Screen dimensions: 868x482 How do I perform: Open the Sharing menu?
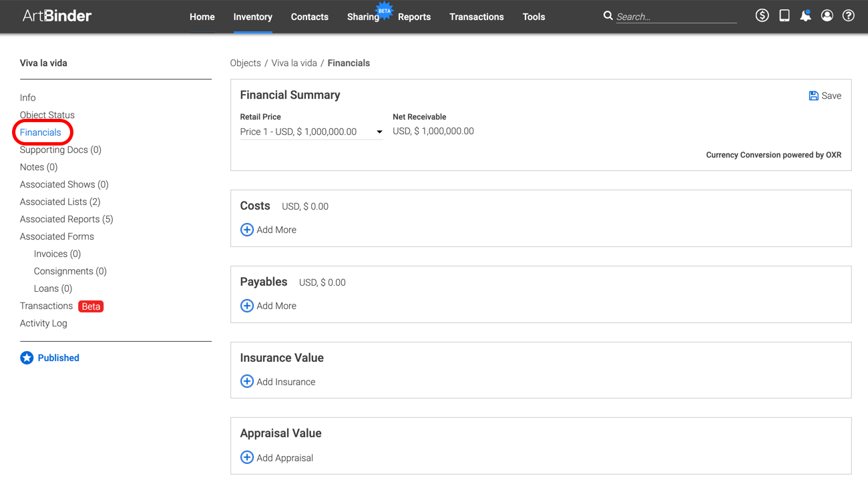[363, 17]
